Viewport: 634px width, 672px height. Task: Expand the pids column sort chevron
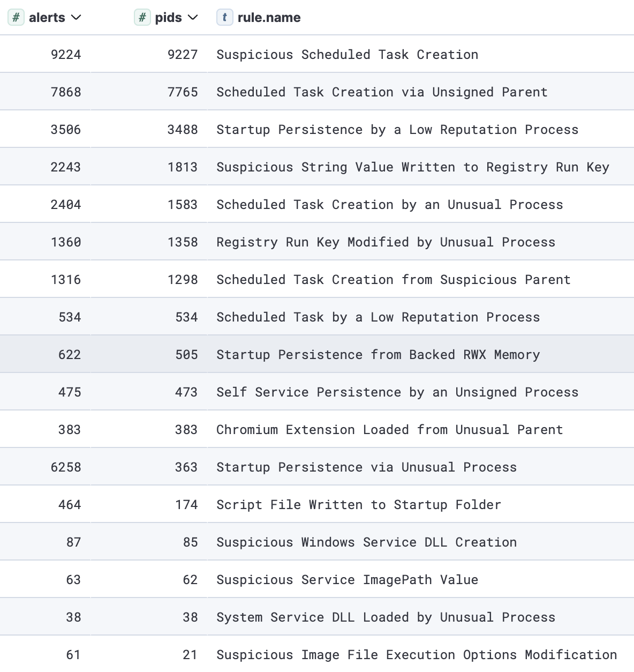[x=193, y=18]
